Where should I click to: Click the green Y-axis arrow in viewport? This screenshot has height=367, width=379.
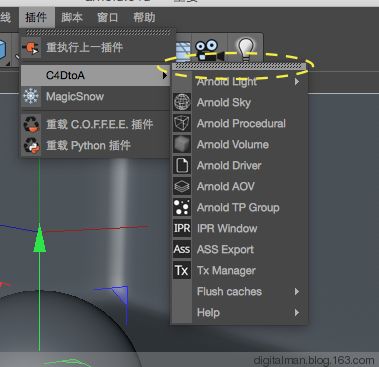[x=40, y=238]
